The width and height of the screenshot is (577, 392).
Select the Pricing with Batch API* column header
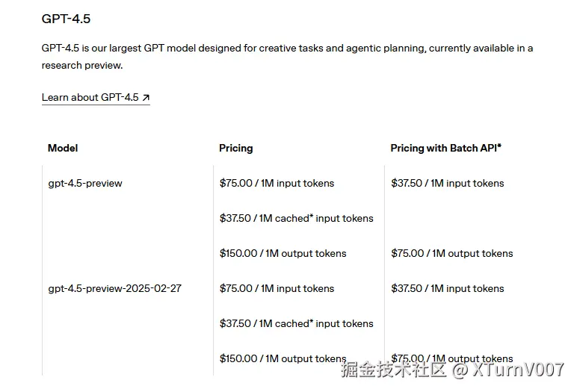(x=445, y=148)
